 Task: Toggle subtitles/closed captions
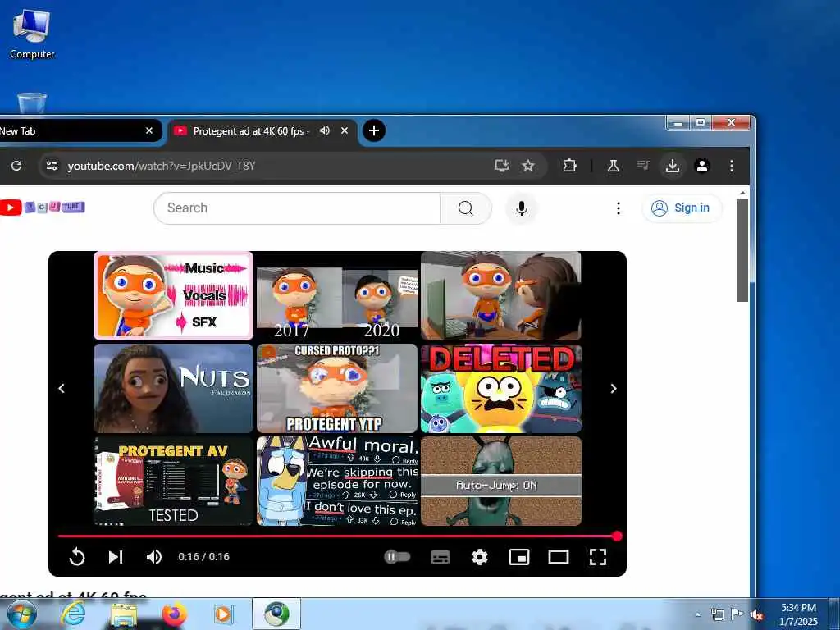tap(441, 558)
